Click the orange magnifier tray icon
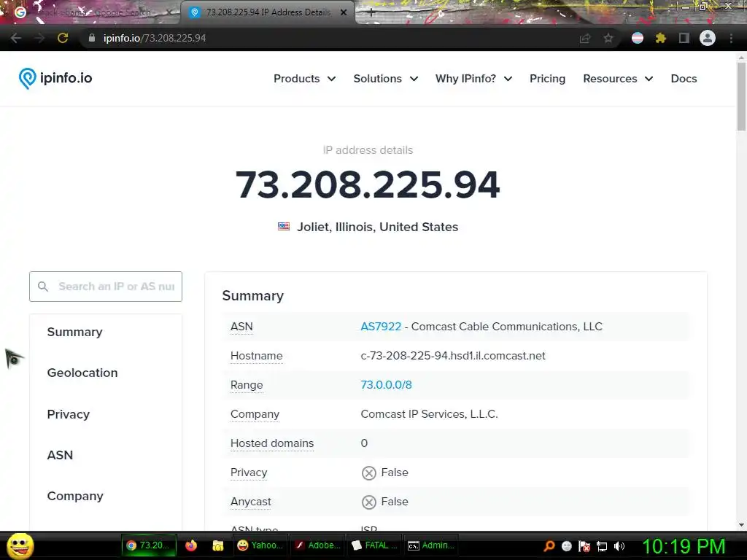747x560 pixels. pyautogui.click(x=549, y=546)
